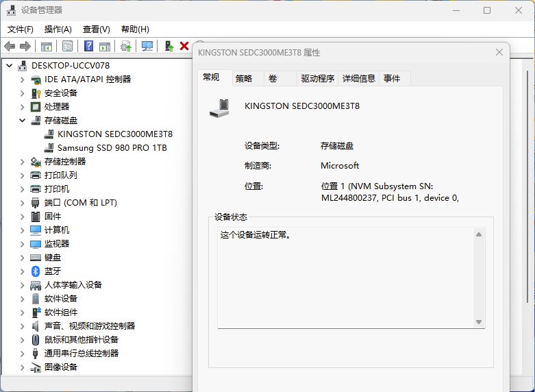This screenshot has height=392, width=535.
Task: Click the red X Uninstall device icon
Action: click(184, 46)
